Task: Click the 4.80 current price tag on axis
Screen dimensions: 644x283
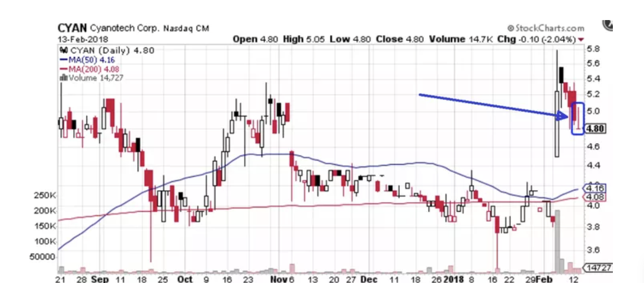Action: (x=595, y=128)
